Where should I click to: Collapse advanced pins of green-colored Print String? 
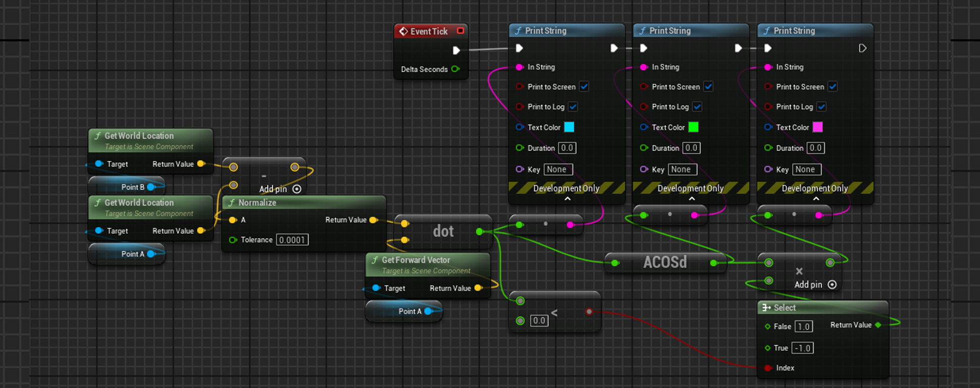click(x=692, y=199)
